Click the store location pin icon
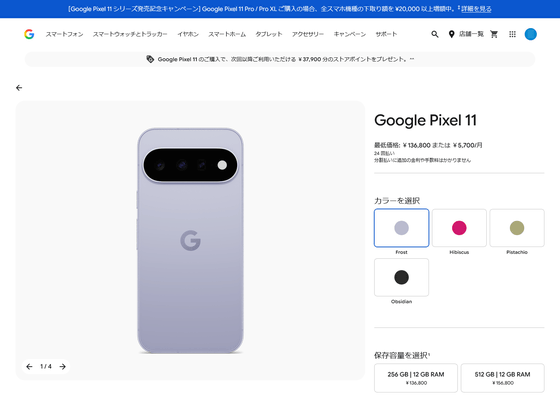The image size is (560, 405). pyautogui.click(x=451, y=34)
